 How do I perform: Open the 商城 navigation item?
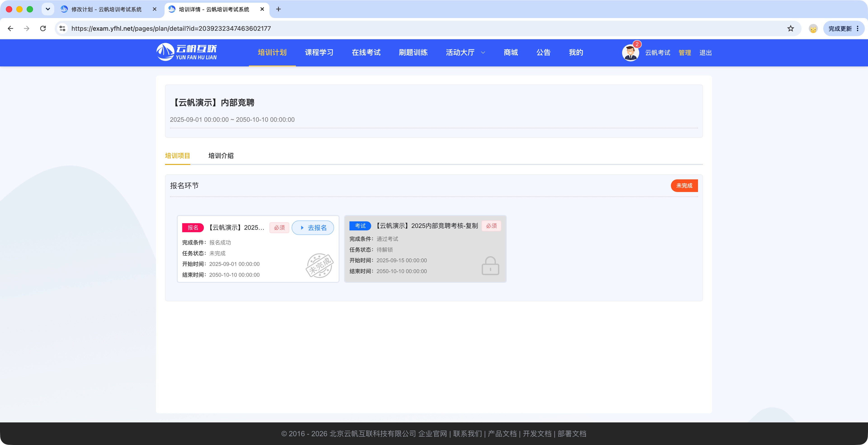511,52
